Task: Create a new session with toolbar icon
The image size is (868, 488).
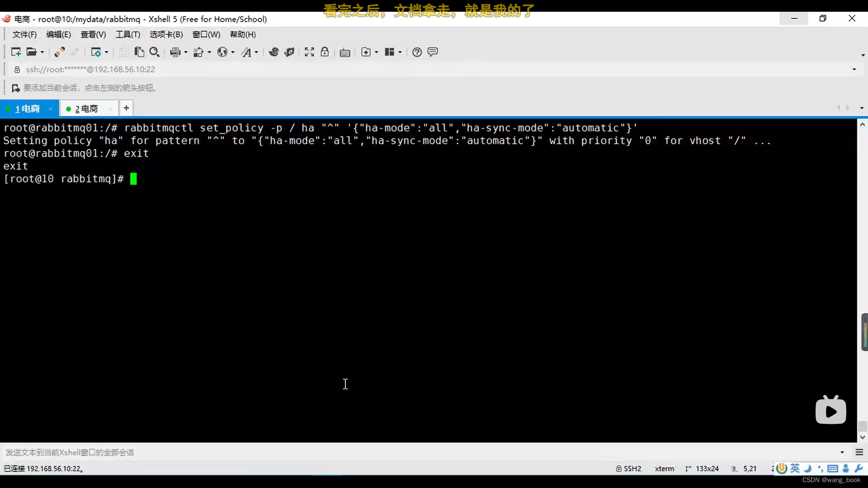Action: 16,52
